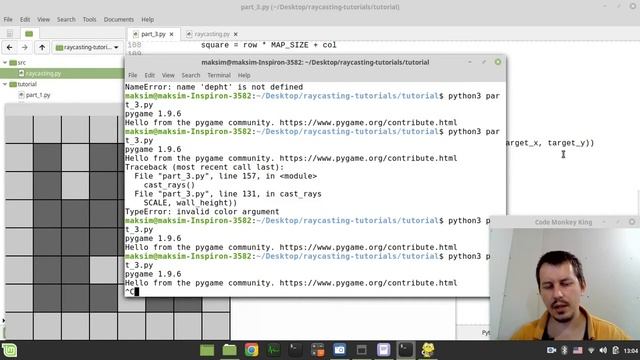
Task: Open the dark terminal launcher in taskbar
Action: click(x=296, y=350)
